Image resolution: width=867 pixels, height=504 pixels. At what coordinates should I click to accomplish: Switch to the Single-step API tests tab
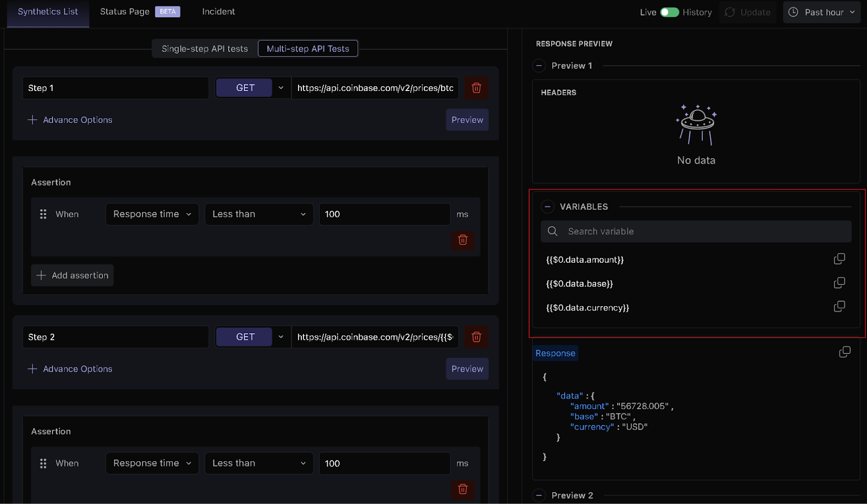click(204, 48)
